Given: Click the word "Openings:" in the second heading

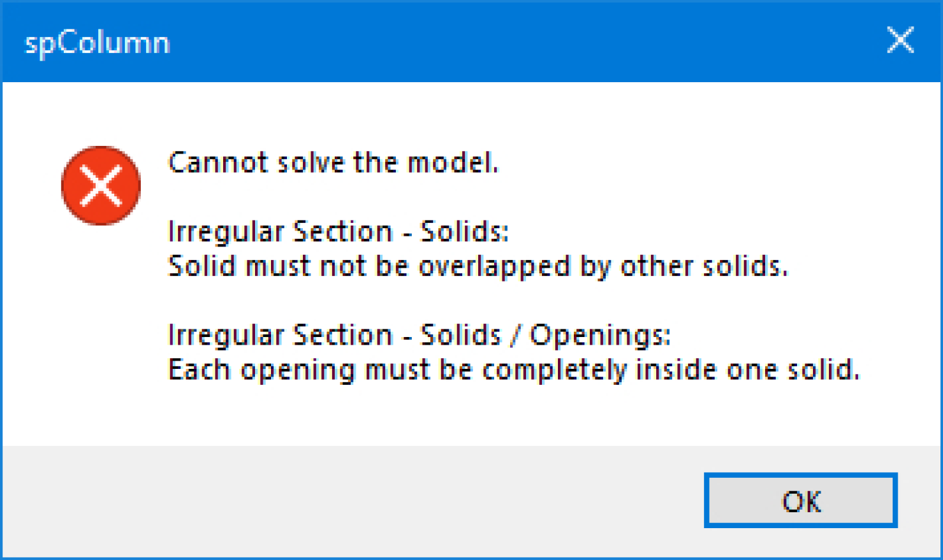Looking at the screenshot, I should click(x=600, y=335).
